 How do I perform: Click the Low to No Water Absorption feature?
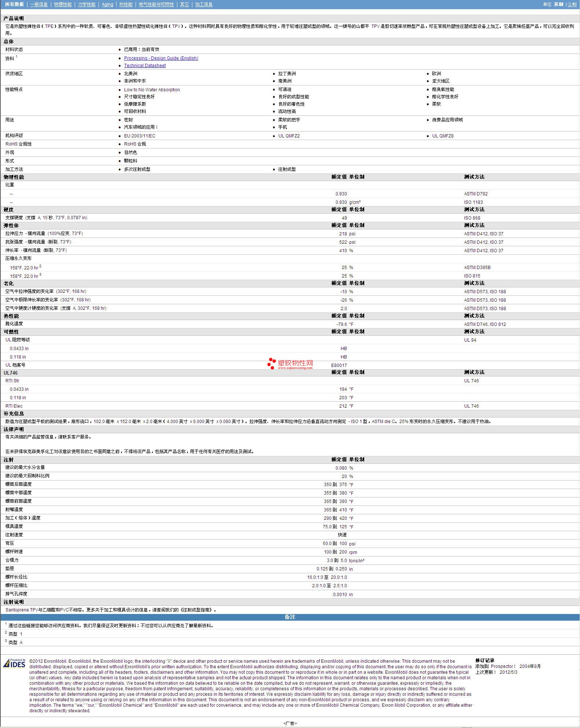tap(152, 90)
